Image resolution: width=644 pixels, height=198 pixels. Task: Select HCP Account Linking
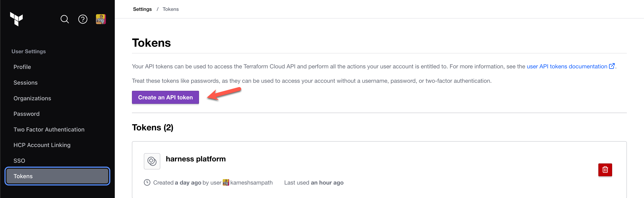pos(42,145)
